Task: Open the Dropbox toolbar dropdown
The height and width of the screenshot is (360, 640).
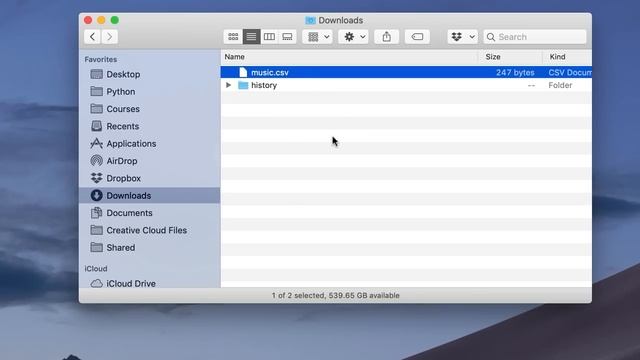Action: pyautogui.click(x=462, y=37)
